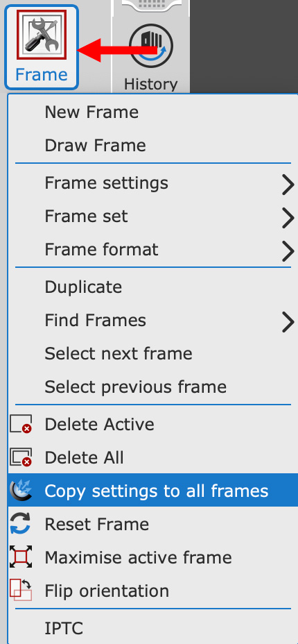Screen dimensions: 298x644
Task: Expand the Frame format submenu chevron
Action: coord(288,252)
